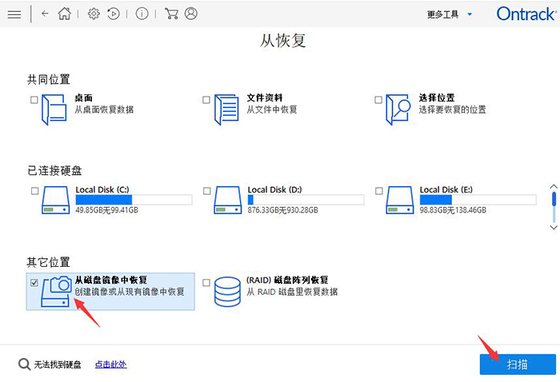Check the RAID 磁盘阵列恢复 checkbox
The height and width of the screenshot is (382, 560).
coord(206,283)
